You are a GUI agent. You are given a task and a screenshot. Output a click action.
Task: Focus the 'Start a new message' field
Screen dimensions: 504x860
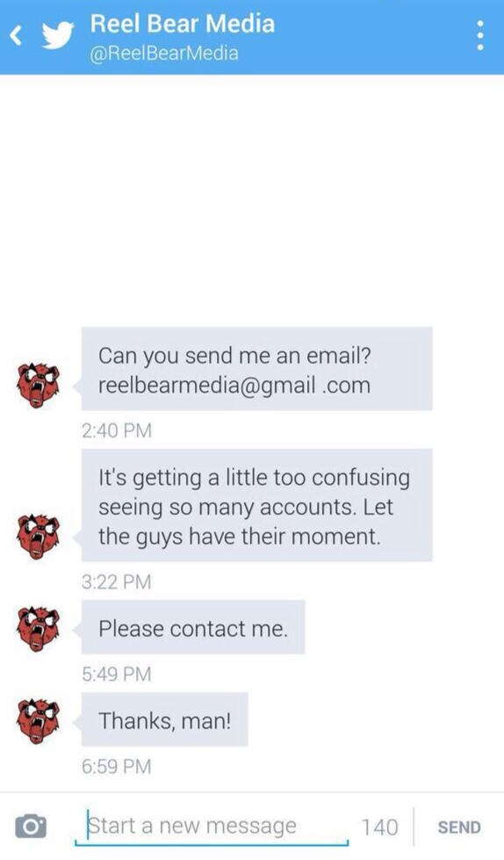[212, 827]
